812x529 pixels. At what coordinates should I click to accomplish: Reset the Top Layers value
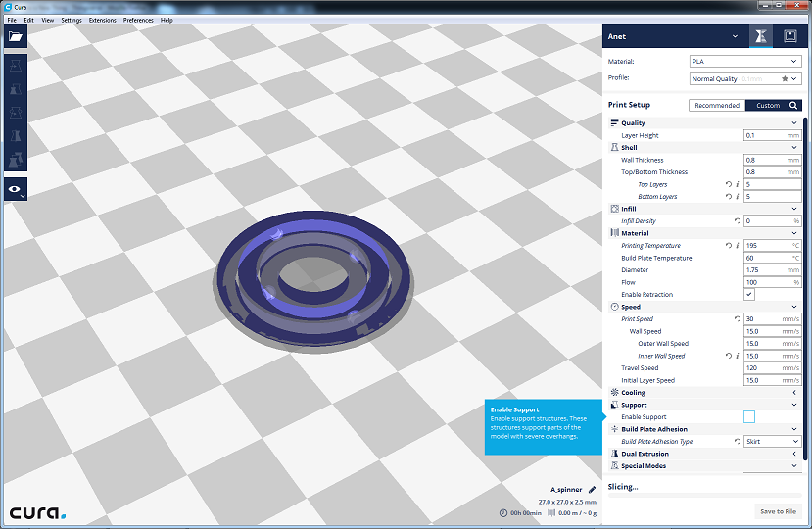tap(729, 184)
